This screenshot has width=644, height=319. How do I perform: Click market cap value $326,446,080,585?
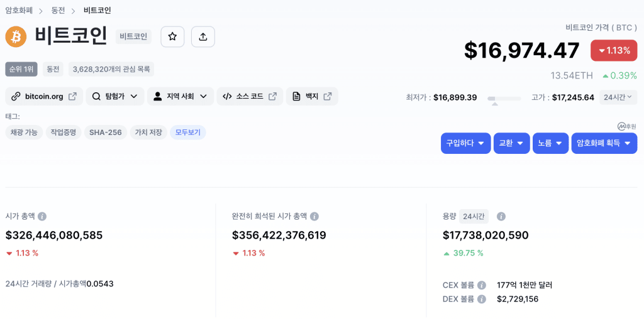click(54, 235)
